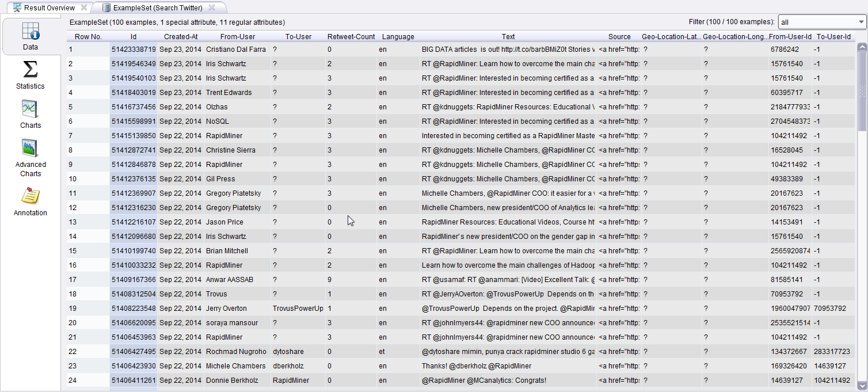Open the Charts view
Image resolution: width=868 pixels, height=392 pixels.
(x=30, y=114)
